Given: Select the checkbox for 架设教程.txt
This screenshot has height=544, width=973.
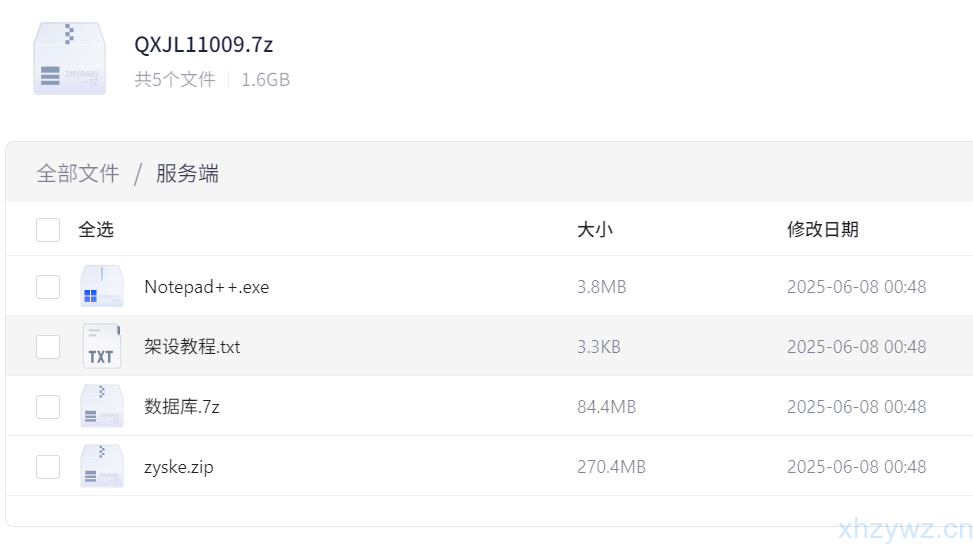Looking at the screenshot, I should tap(48, 347).
